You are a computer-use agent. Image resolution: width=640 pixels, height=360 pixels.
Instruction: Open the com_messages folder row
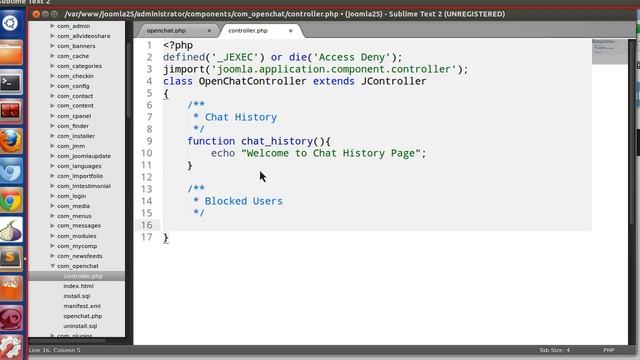[x=77, y=225]
